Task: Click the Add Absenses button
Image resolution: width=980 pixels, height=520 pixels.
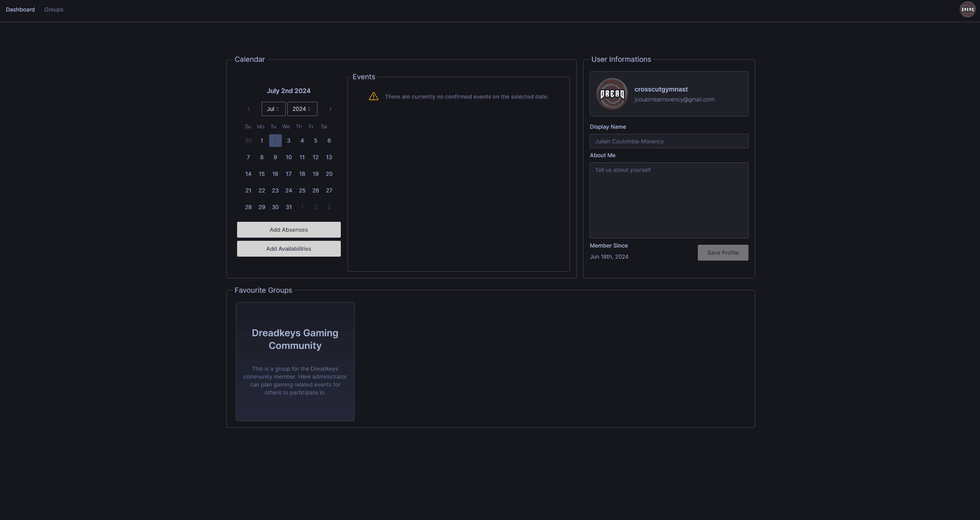Action: 289,230
